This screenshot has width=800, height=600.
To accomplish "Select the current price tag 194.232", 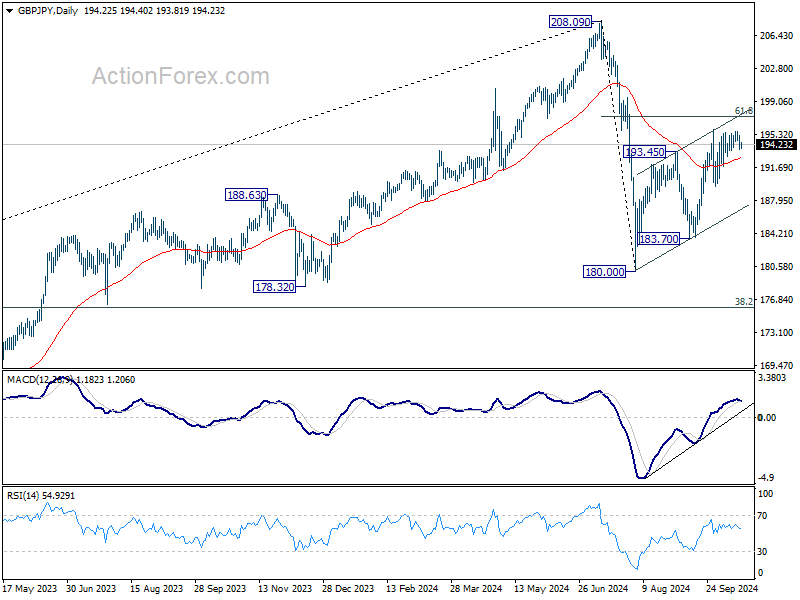I will pos(776,145).
